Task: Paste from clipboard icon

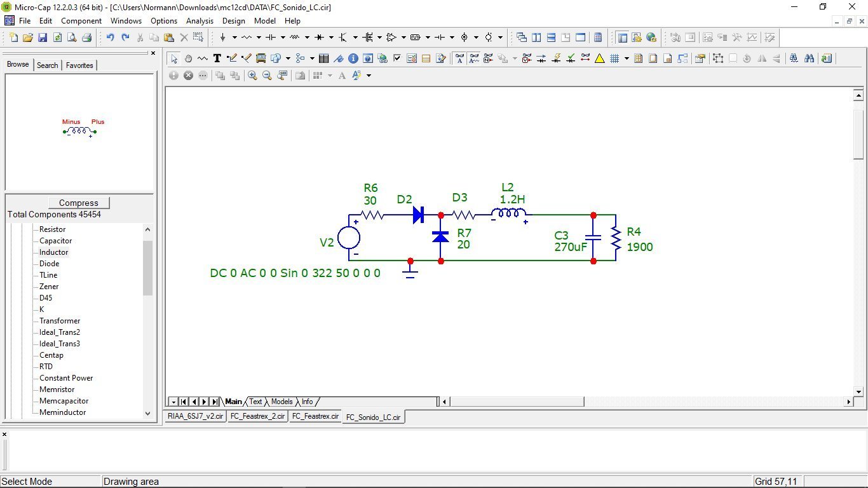Action: click(169, 37)
